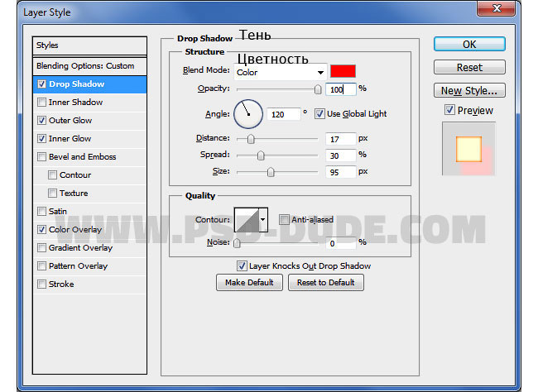Click the Noise slider handle
Viewport: 538px width, 392px height.
[237, 243]
